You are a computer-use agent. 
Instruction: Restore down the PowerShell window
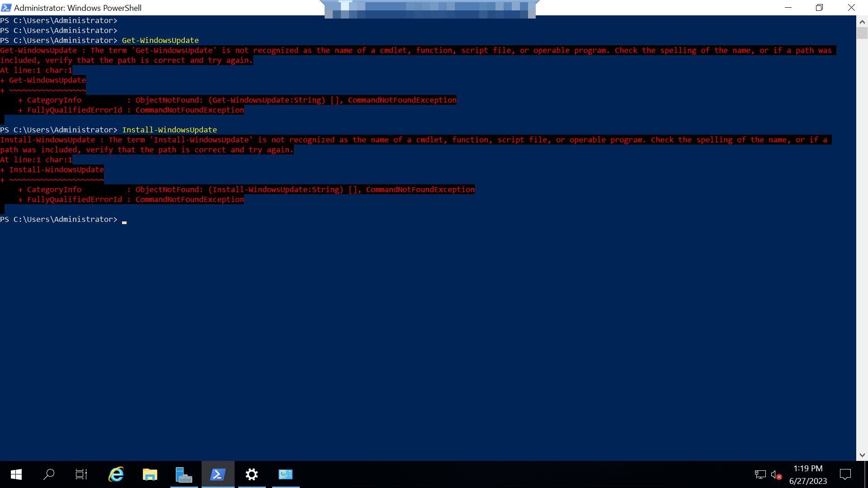(x=820, y=8)
